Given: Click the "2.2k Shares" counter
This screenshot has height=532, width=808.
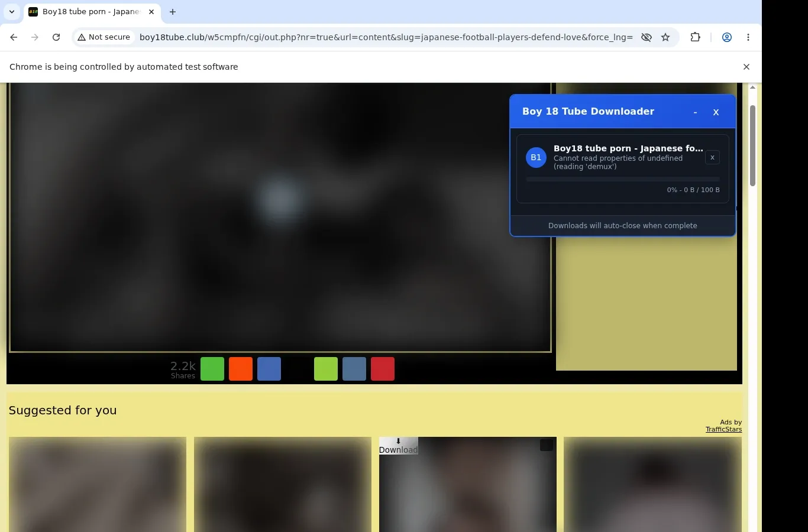Looking at the screenshot, I should pyautogui.click(x=183, y=369).
